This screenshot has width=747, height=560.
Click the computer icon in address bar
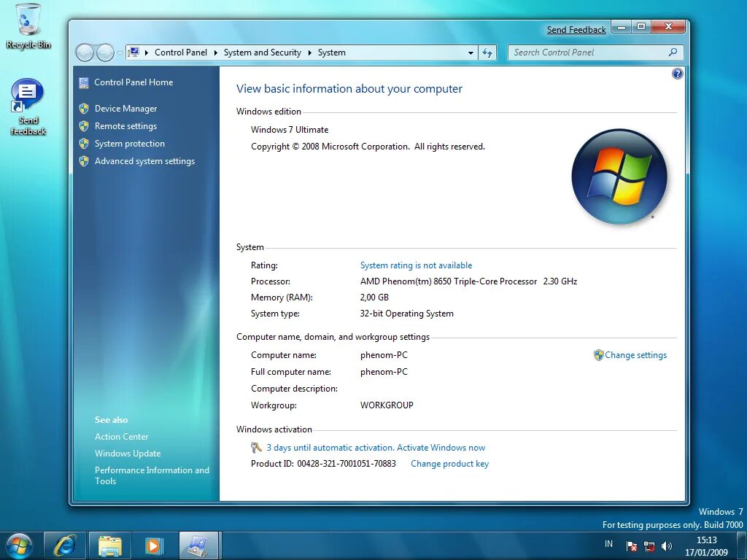[x=134, y=52]
